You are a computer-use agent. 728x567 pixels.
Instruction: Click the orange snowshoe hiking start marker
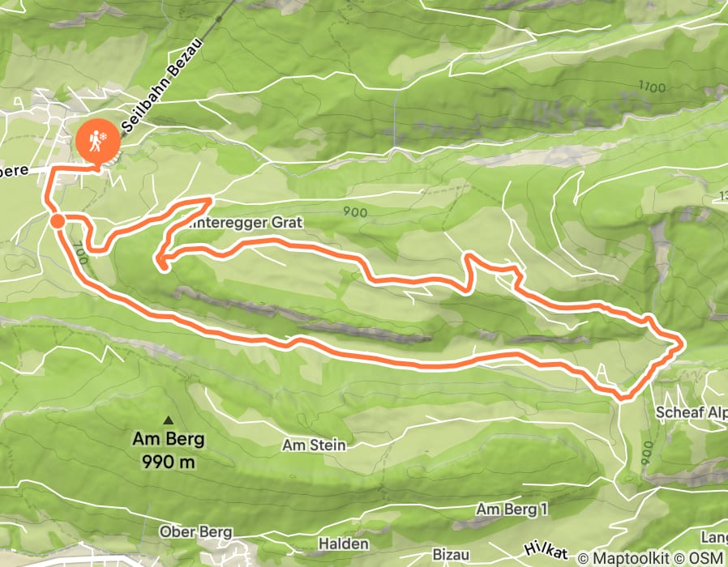(97, 142)
